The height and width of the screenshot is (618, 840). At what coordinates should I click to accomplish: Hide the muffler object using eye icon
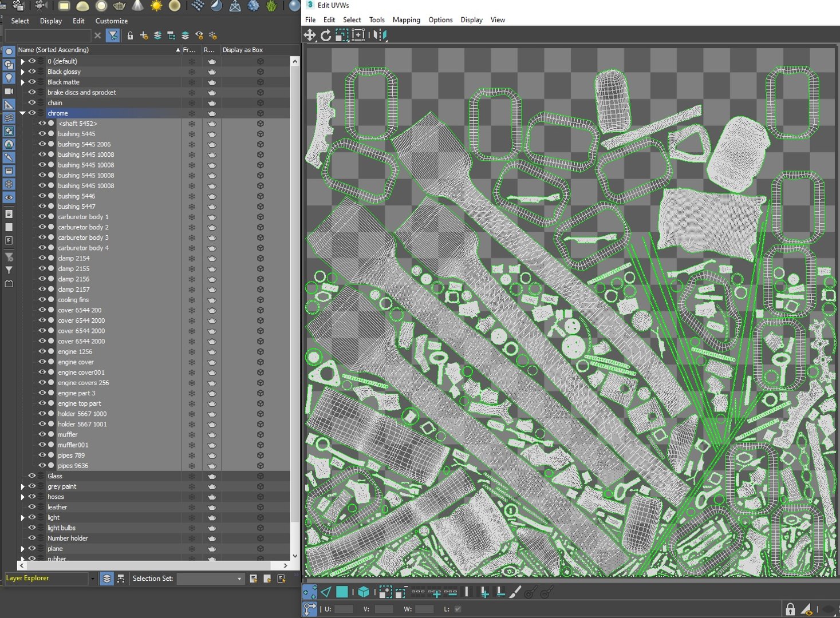click(x=42, y=434)
